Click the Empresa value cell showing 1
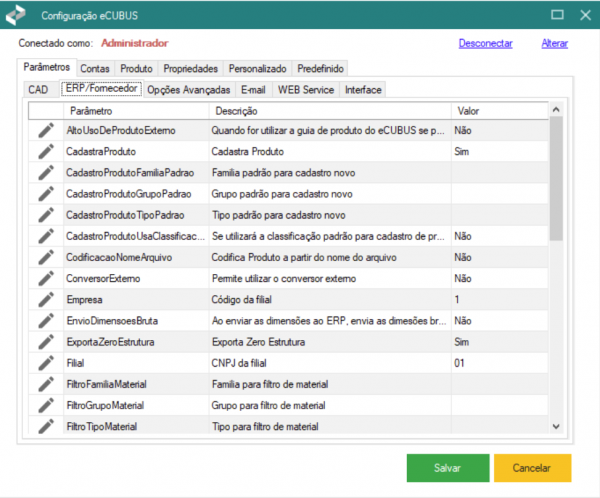The width and height of the screenshot is (600, 498). tap(500, 299)
